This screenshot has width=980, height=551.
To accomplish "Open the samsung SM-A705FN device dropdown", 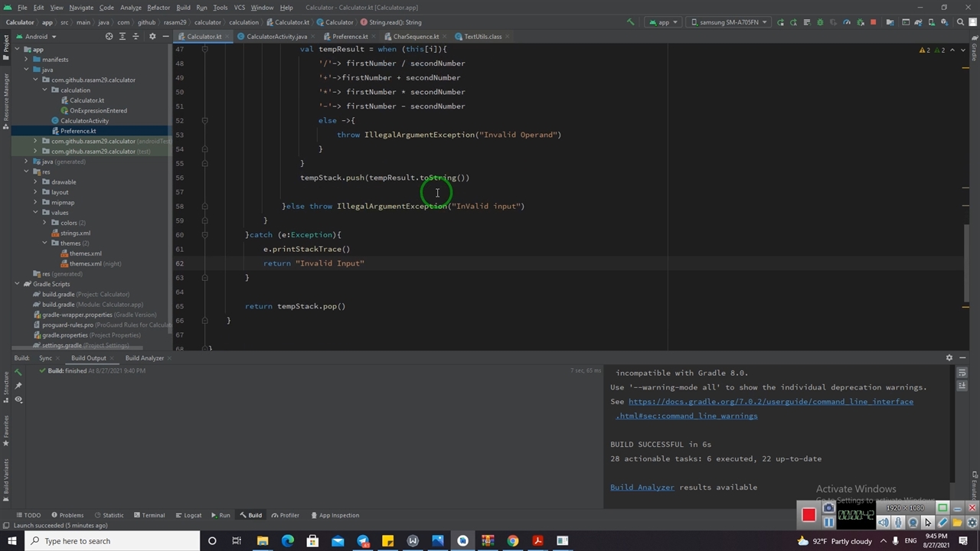I will 727,22.
